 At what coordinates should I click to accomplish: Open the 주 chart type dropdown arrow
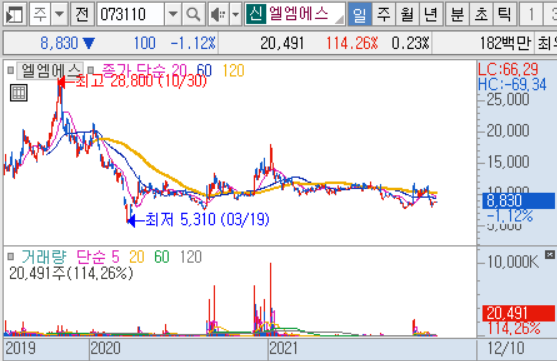(x=59, y=14)
